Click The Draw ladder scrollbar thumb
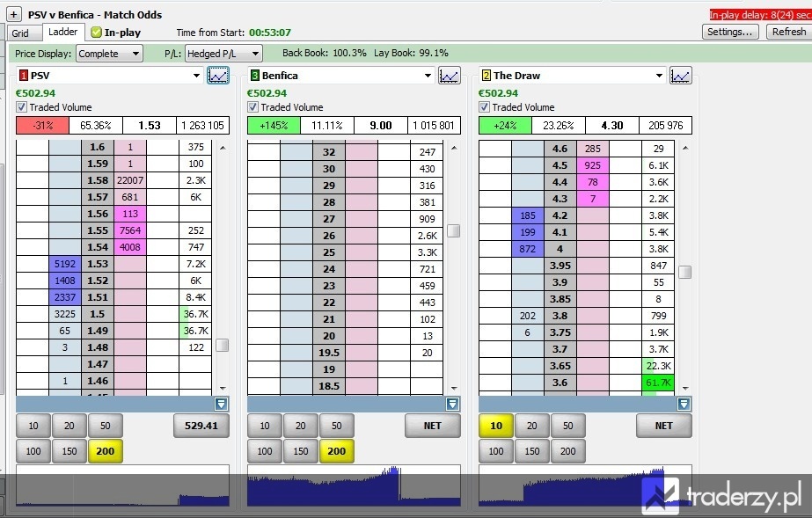 684,273
